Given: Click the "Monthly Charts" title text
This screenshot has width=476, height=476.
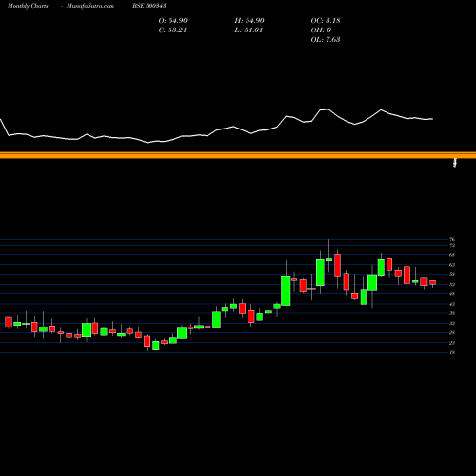Looking at the screenshot, I should [28, 6].
